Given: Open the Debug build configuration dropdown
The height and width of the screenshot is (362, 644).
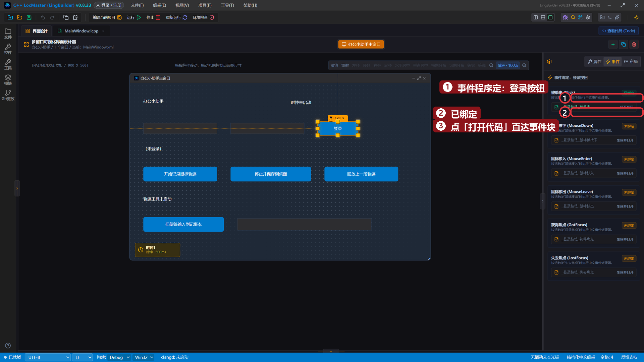Looking at the screenshot, I should 119,357.
